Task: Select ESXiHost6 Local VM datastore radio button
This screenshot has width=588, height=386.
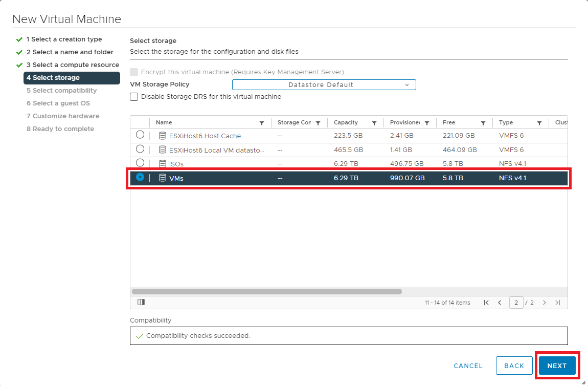Action: coord(140,149)
